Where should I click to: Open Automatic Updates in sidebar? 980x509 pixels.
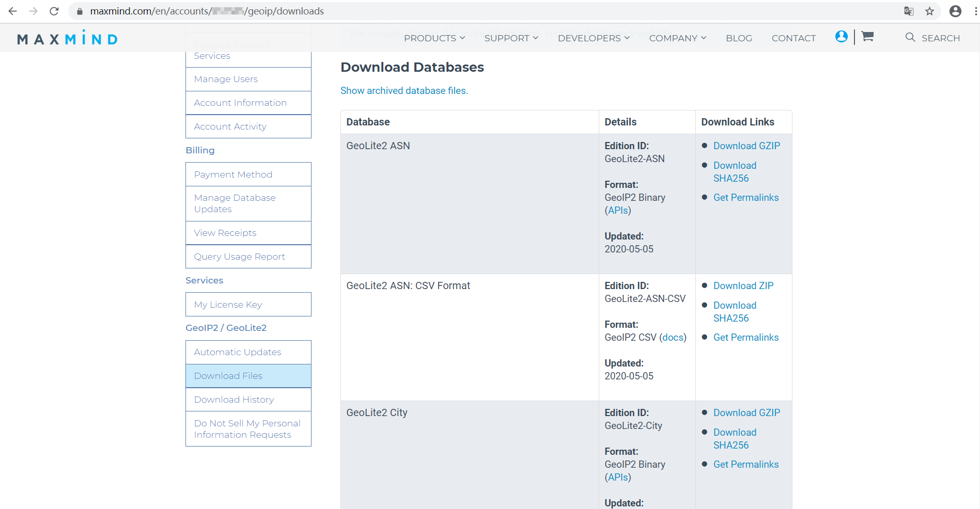point(248,352)
